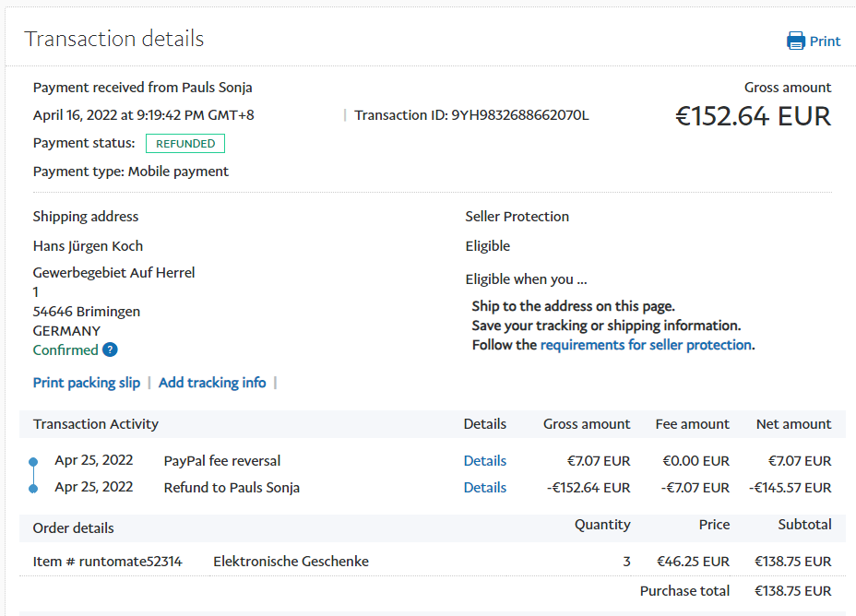Open Print packing slip
Screen dimensions: 856x616
point(87,383)
